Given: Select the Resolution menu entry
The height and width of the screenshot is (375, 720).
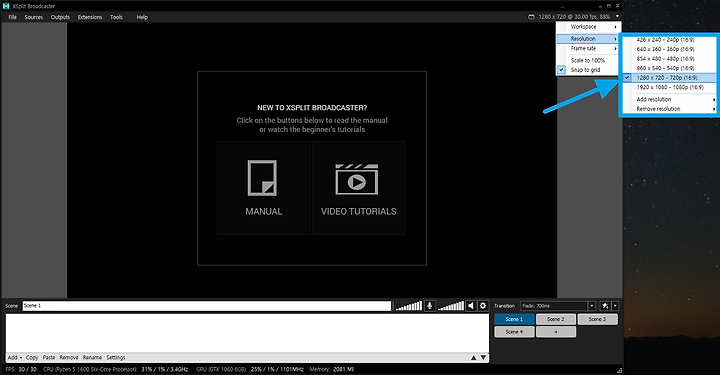Looking at the screenshot, I should [588, 39].
